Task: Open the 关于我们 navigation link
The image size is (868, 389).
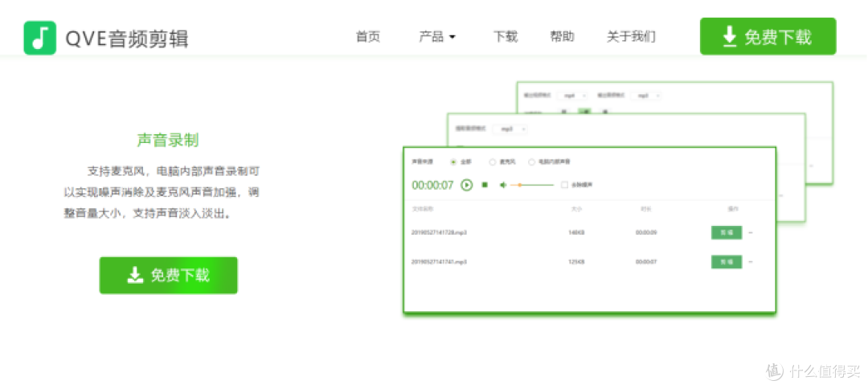Action: coord(631,37)
